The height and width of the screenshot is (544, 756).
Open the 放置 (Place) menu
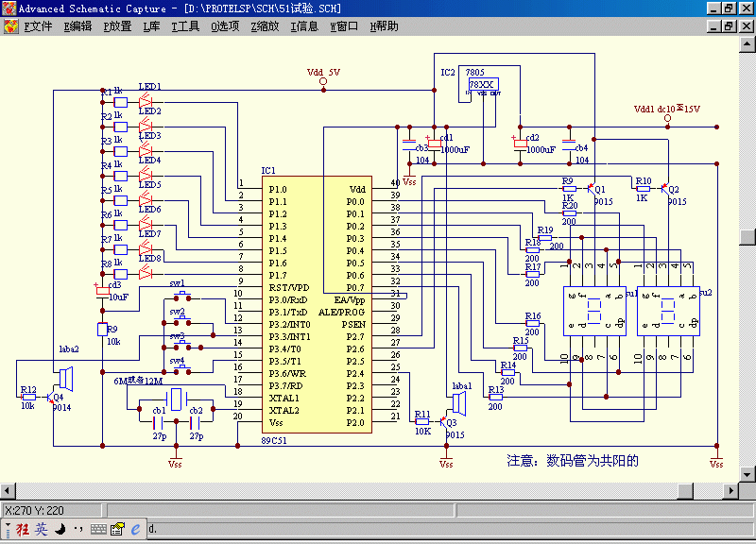[117, 26]
